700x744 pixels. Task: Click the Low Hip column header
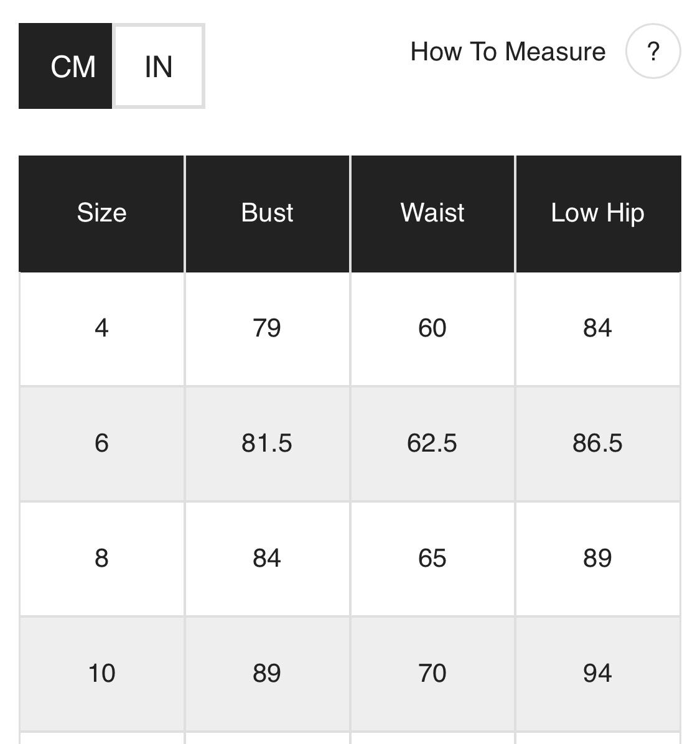597,213
